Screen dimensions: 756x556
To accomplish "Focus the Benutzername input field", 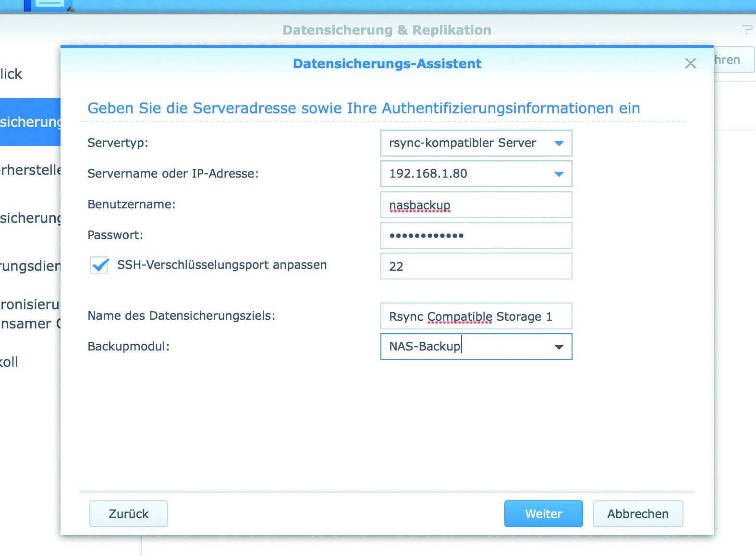I will click(476, 205).
